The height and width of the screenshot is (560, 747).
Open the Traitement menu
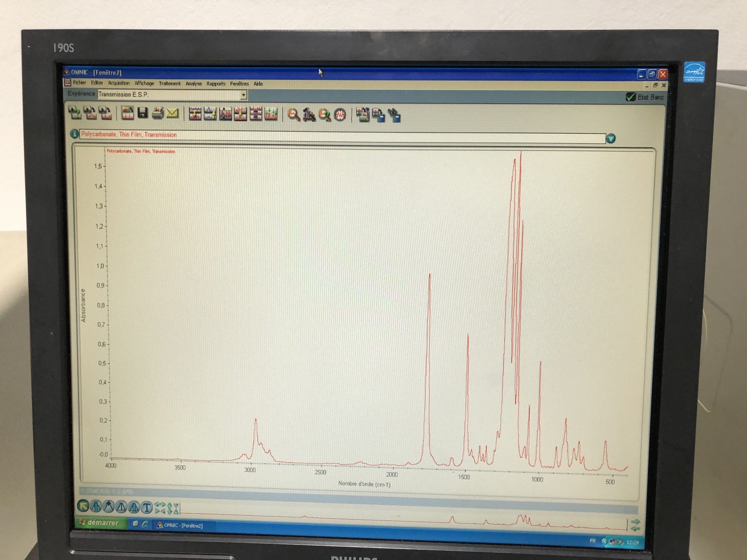170,83
